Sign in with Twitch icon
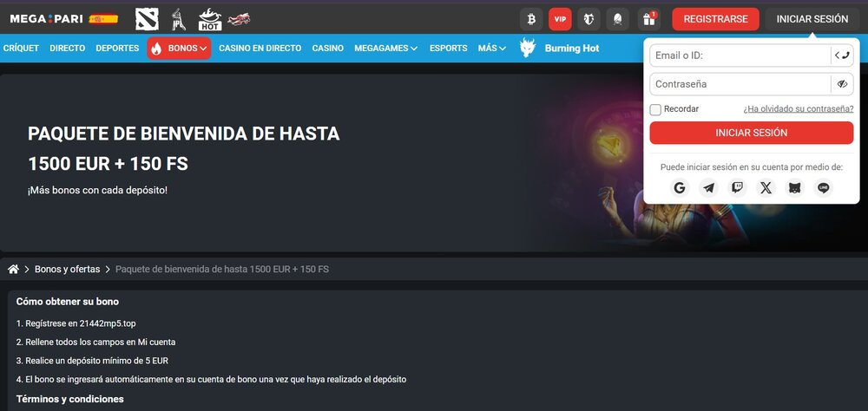The height and width of the screenshot is (411, 868). coord(737,188)
